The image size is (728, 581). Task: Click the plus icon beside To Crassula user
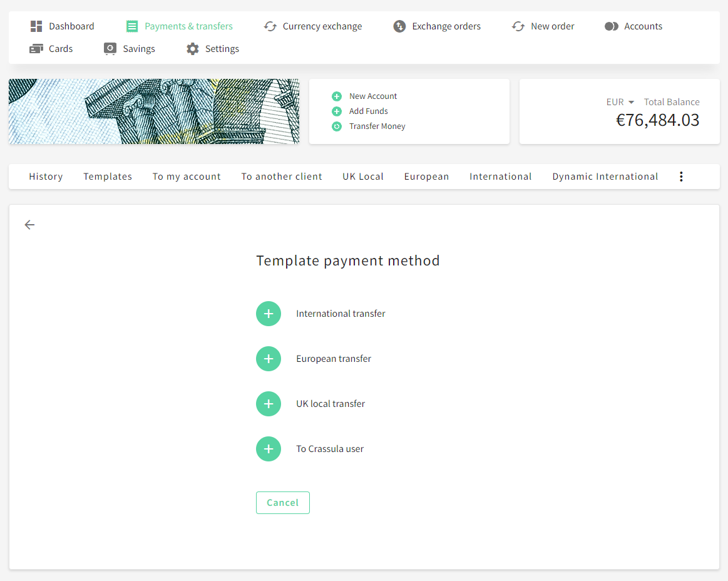269,449
